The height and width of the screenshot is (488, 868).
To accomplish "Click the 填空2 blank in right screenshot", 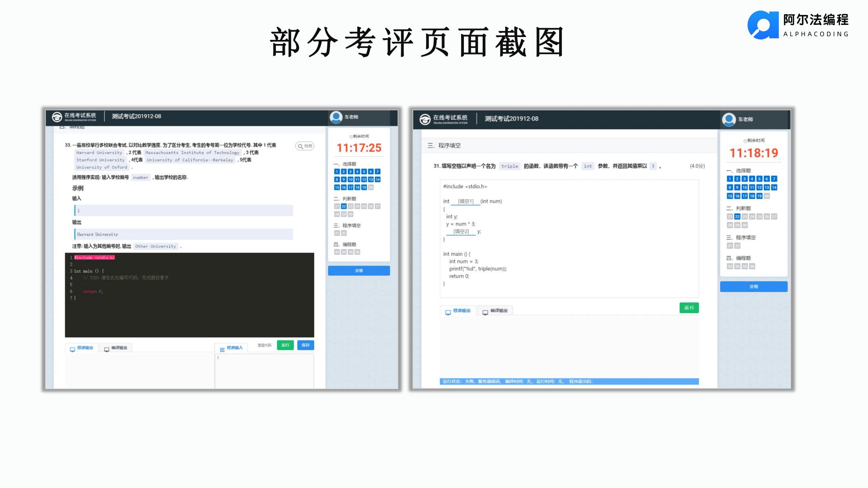I will tap(461, 231).
